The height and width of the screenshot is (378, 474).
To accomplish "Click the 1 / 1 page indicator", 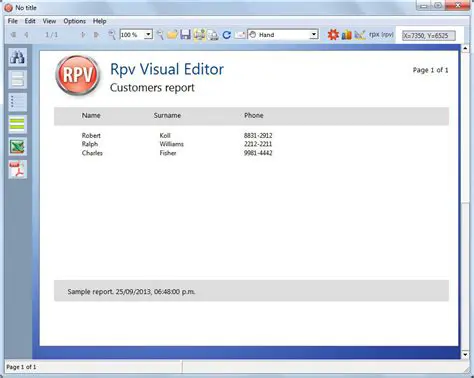I will click(x=52, y=35).
